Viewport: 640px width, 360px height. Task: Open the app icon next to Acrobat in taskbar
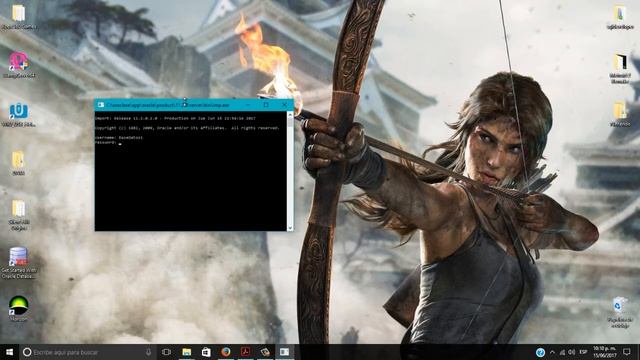click(265, 352)
